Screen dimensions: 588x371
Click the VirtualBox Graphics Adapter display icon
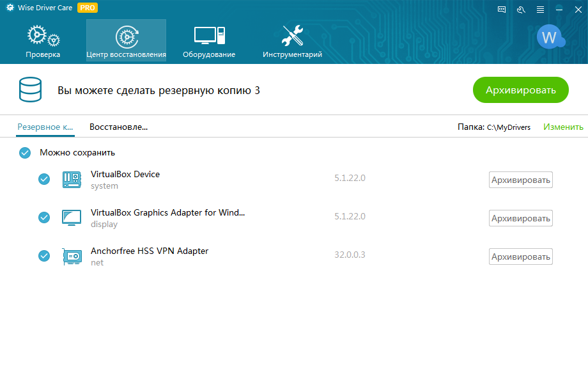pyautogui.click(x=72, y=218)
